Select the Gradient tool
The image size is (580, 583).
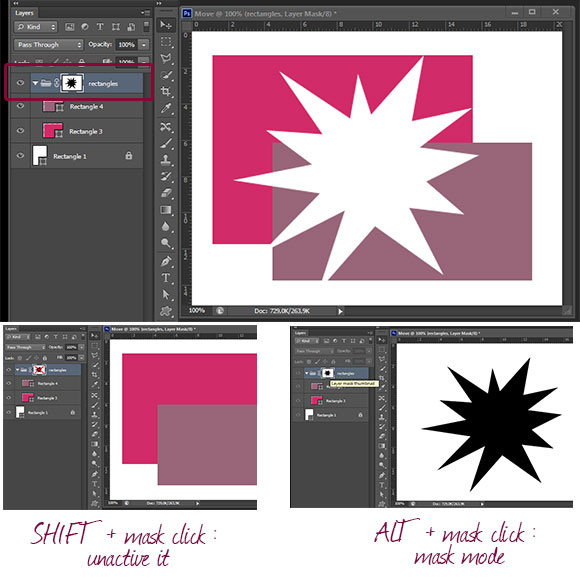[x=165, y=210]
